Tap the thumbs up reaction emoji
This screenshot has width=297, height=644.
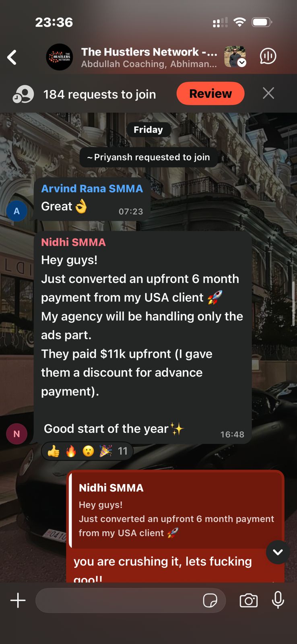[x=54, y=451]
